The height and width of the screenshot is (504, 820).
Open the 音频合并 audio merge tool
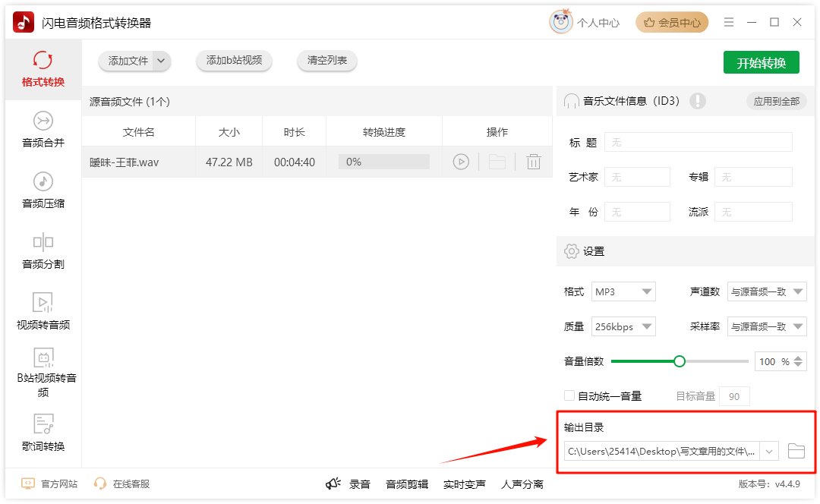43,130
